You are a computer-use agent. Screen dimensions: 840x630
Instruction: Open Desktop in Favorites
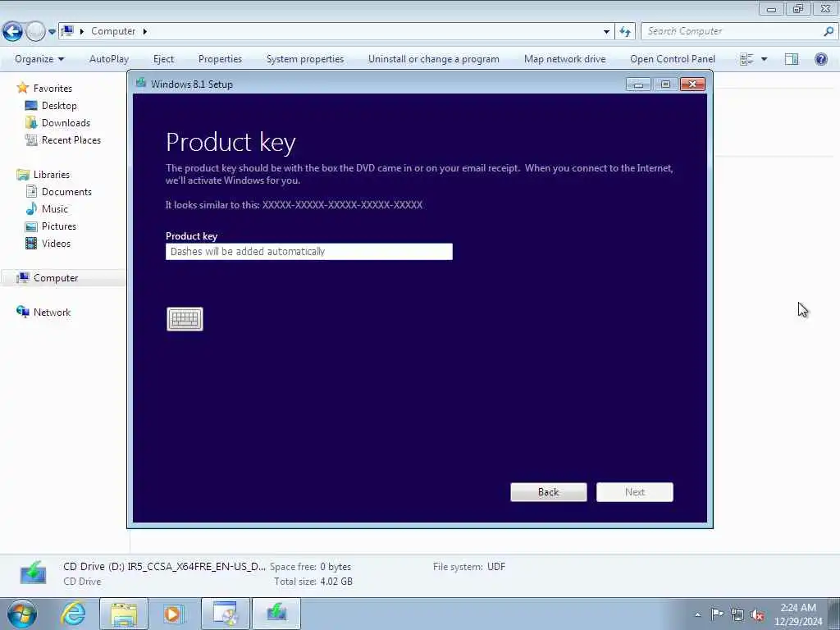tap(59, 106)
